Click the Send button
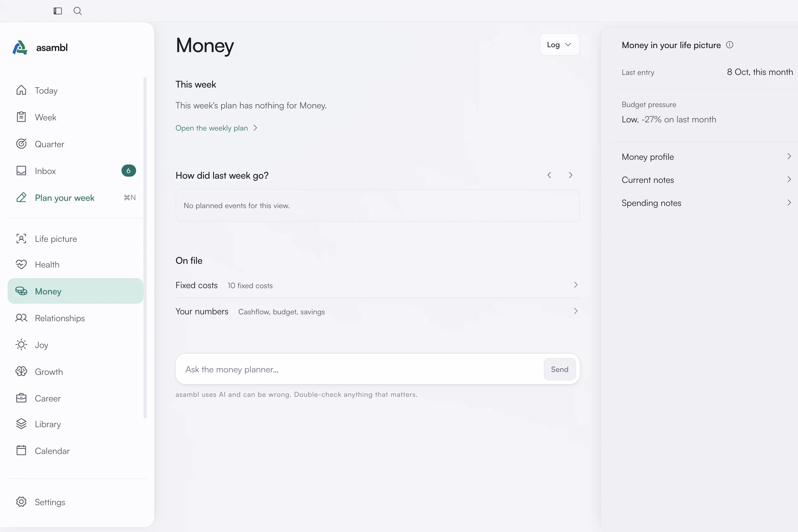 [559, 369]
